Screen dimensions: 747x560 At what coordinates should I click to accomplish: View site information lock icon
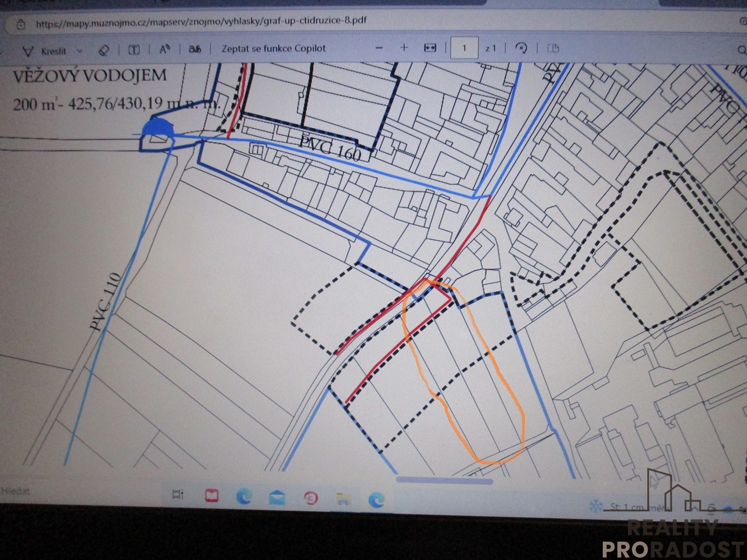[21, 24]
